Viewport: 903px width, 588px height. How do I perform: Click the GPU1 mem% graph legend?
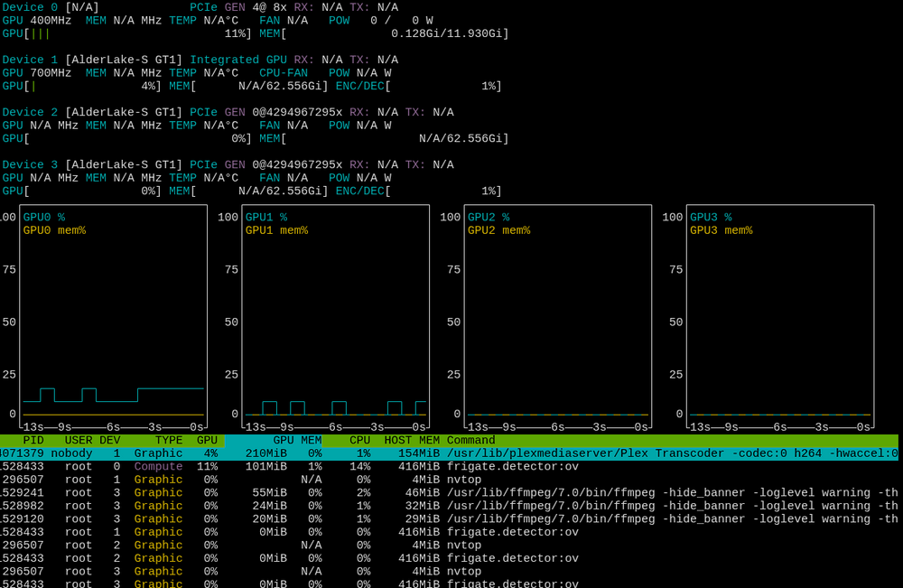[x=276, y=230]
